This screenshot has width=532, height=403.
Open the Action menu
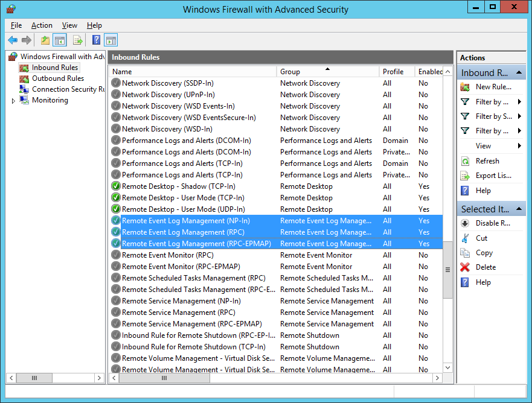click(x=42, y=25)
